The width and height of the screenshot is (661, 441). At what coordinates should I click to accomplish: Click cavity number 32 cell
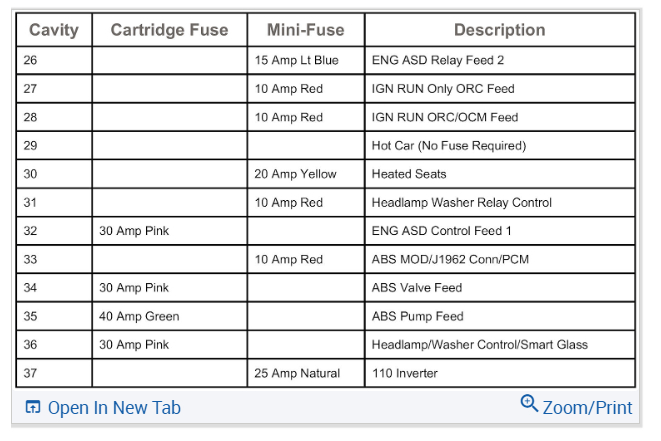(x=30, y=231)
